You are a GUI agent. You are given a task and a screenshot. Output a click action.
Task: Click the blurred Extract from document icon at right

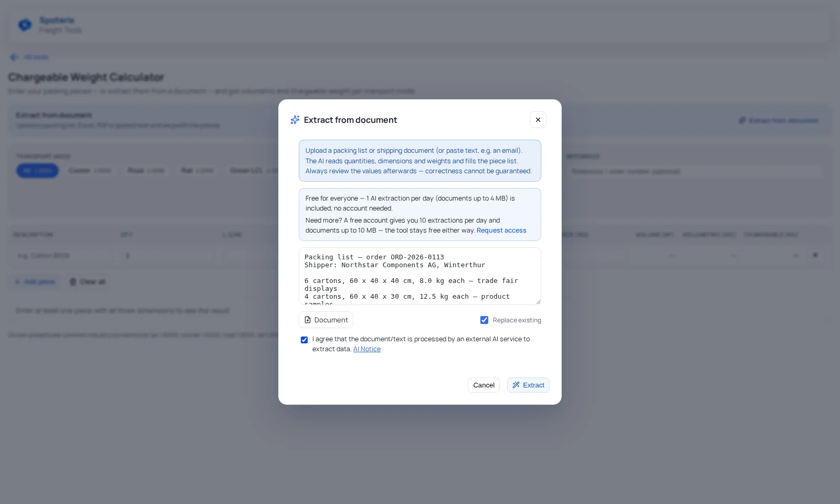(x=742, y=121)
